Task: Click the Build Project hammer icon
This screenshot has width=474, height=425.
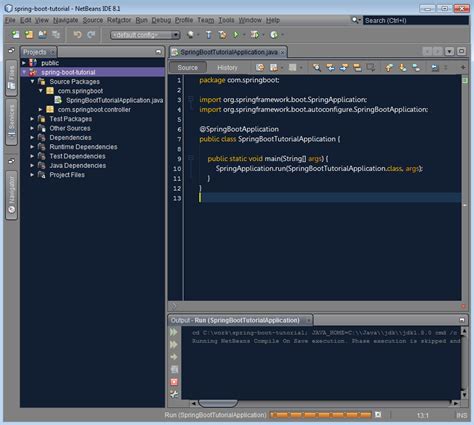Action: pos(209,34)
